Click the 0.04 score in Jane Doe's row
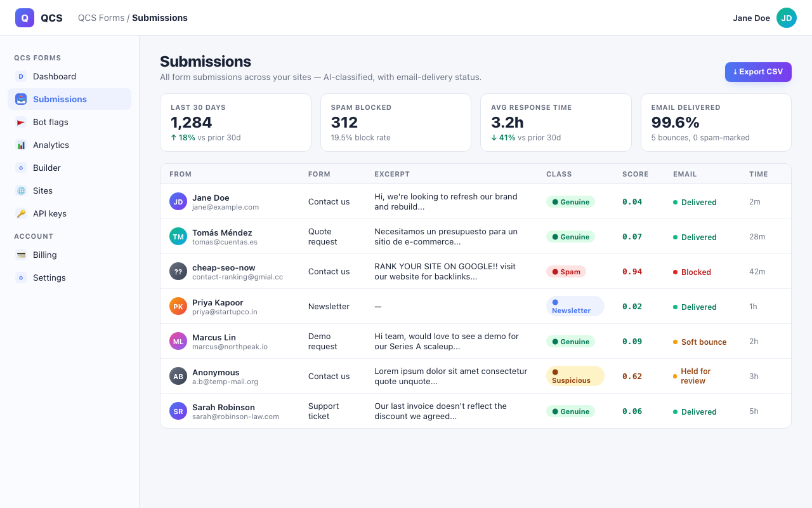Screen dimensions: 812x508 tap(632, 201)
